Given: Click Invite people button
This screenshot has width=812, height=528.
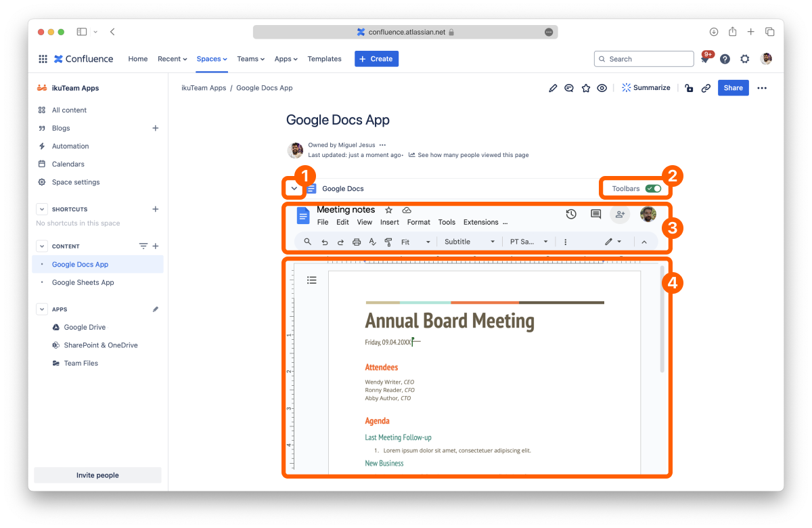Looking at the screenshot, I should [x=97, y=475].
